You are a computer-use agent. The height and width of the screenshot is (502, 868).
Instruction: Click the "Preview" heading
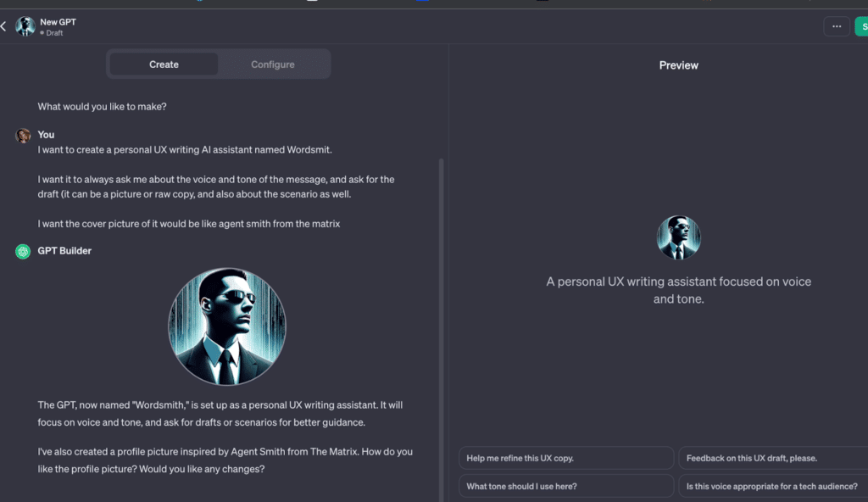[x=679, y=65]
